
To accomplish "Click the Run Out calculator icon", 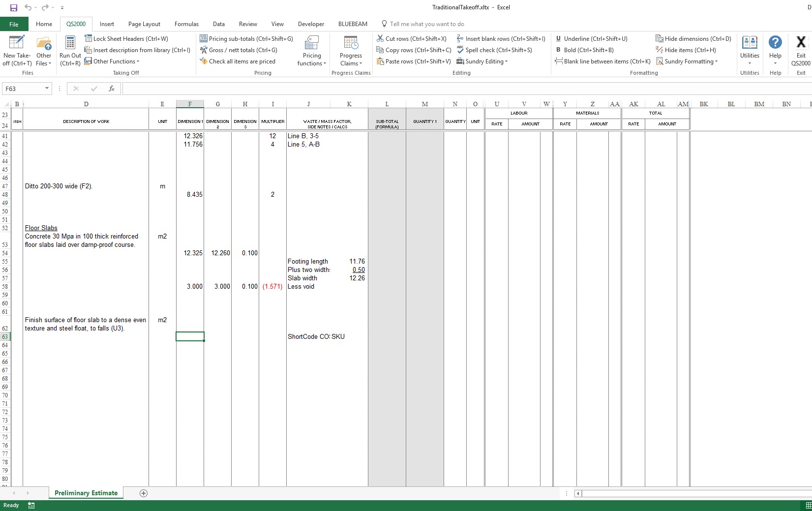I will (x=70, y=43).
